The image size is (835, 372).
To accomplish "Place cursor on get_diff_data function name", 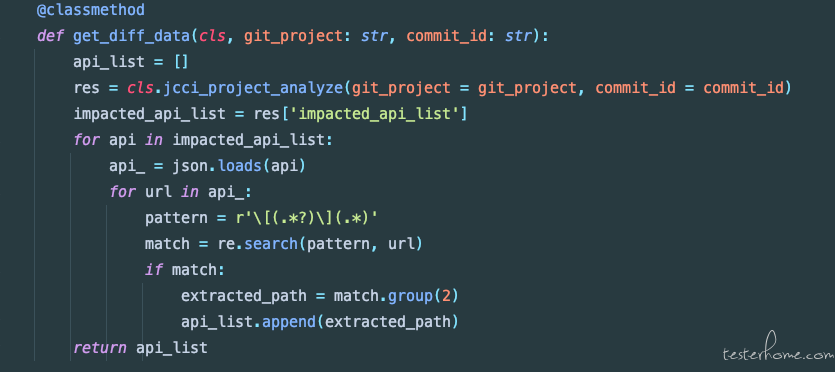I will click(132, 36).
